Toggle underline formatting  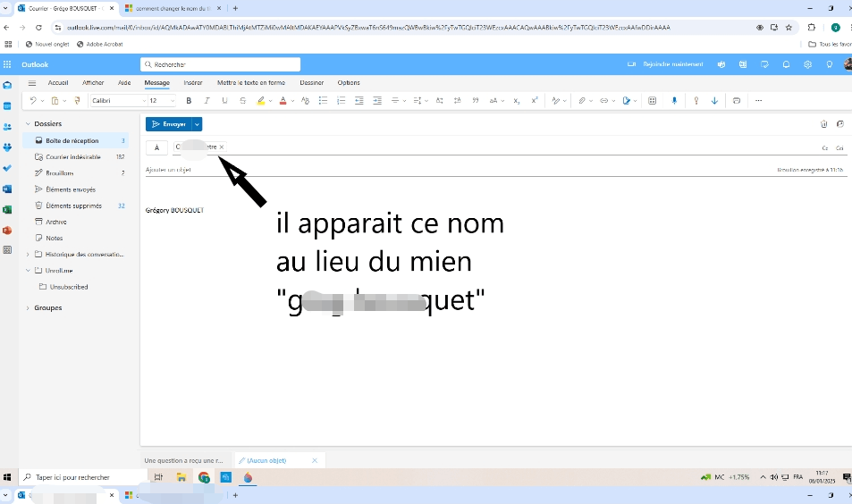[x=224, y=100]
